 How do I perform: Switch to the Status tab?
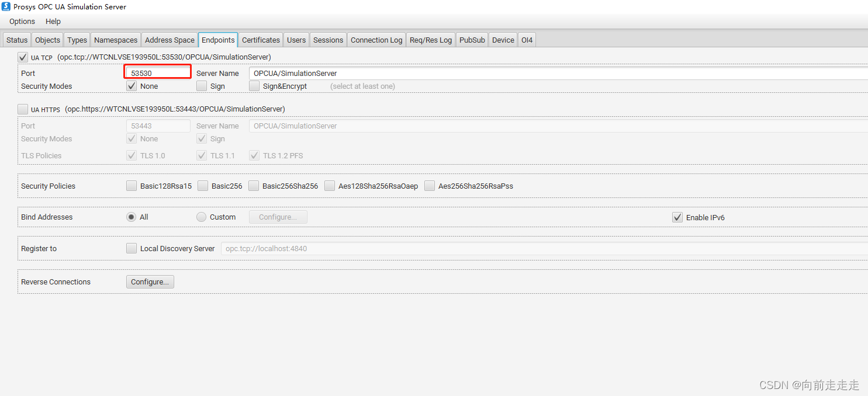tap(17, 40)
